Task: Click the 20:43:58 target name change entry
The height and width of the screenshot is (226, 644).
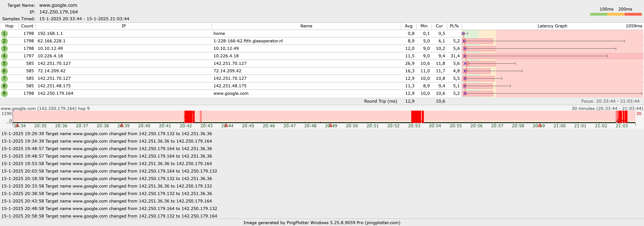Action: coord(107,201)
